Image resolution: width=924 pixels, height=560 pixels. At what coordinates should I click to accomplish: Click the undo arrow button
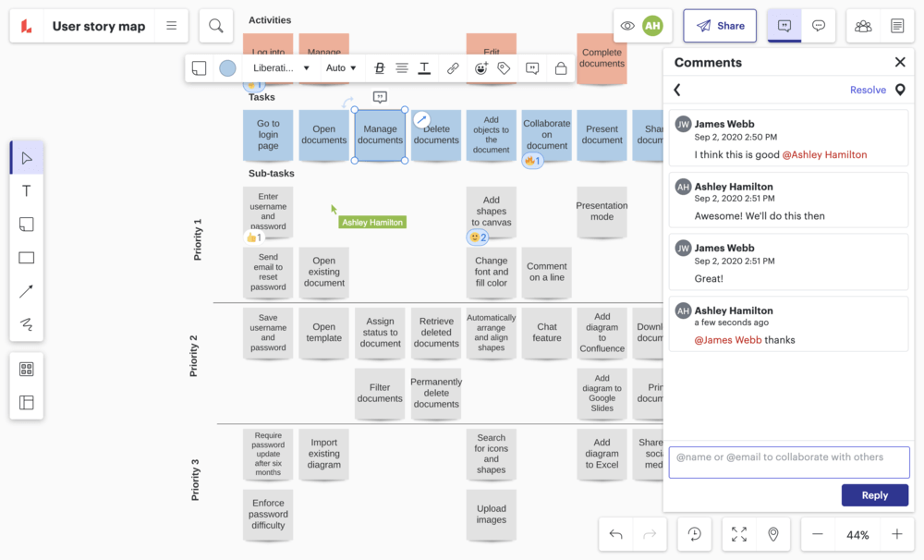[616, 534]
